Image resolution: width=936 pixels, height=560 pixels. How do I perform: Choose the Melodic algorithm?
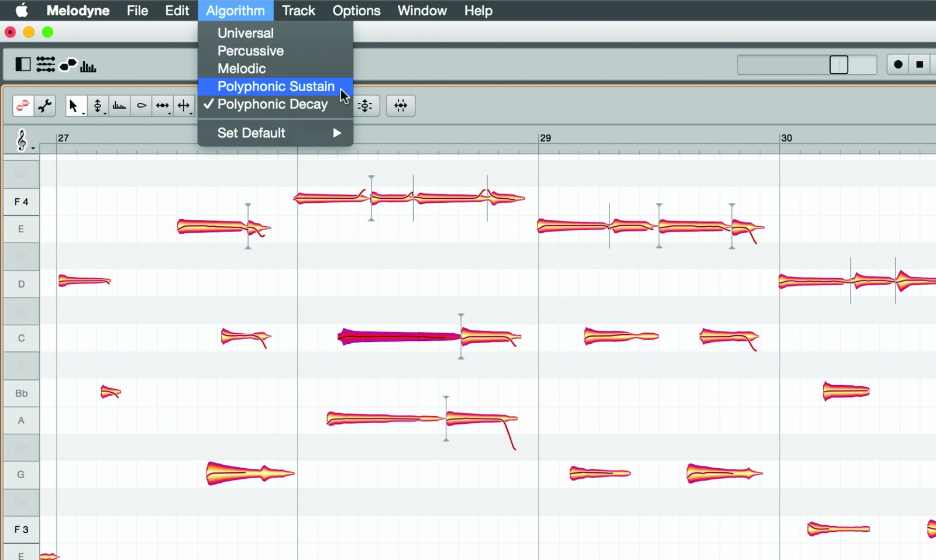point(276,68)
